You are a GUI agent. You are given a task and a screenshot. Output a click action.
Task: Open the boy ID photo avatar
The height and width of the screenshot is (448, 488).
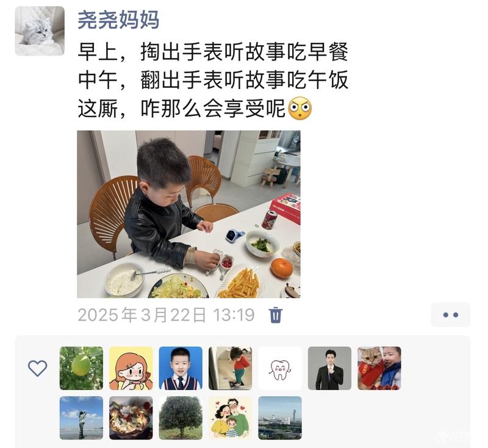[x=181, y=368]
